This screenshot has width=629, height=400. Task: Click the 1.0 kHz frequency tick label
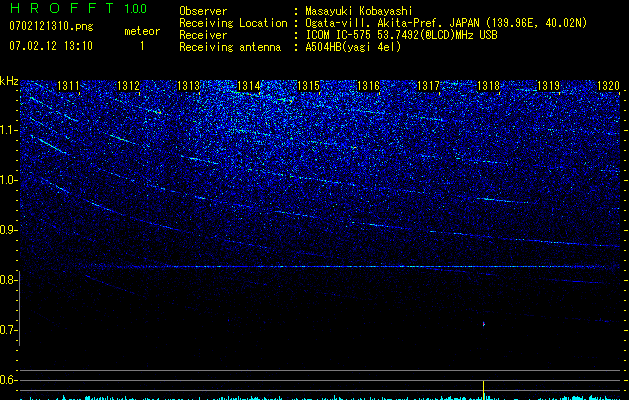pos(9,180)
